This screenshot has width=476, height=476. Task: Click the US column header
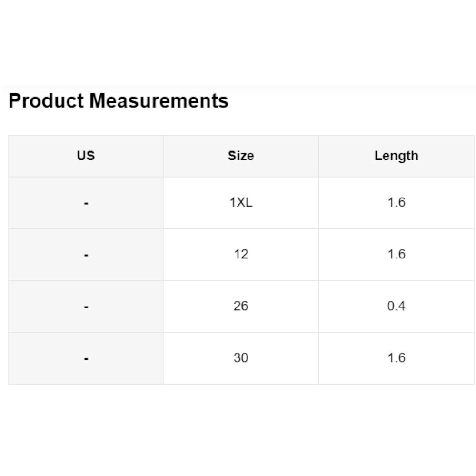86,156
